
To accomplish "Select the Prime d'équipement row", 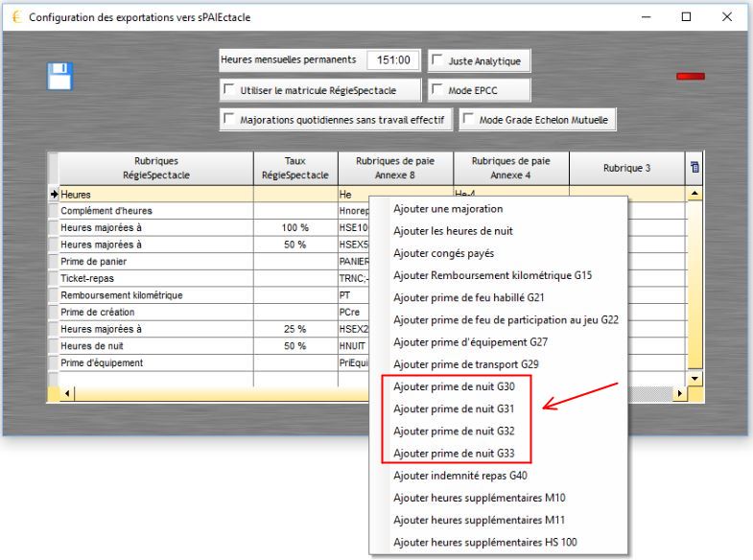I will click(156, 362).
